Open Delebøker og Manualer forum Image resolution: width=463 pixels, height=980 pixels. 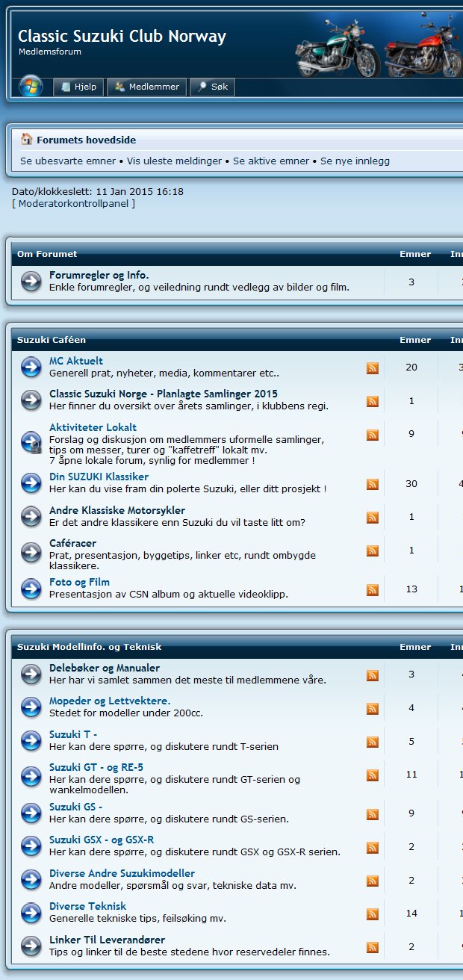(x=105, y=668)
